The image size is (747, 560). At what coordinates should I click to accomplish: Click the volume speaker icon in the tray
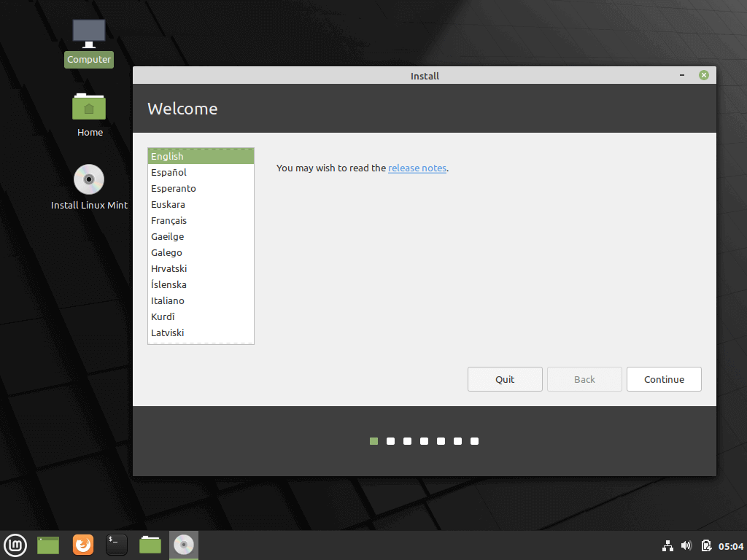[686, 545]
